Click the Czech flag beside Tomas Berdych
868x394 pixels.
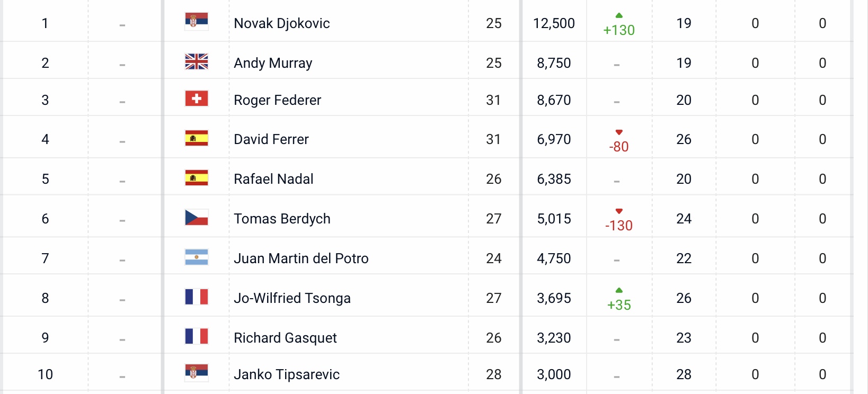click(197, 217)
